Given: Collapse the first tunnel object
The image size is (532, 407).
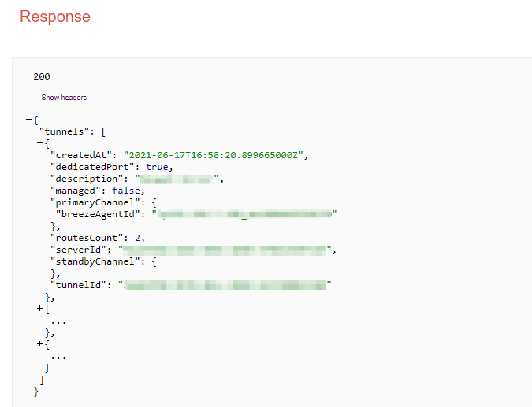Looking at the screenshot, I should pyautogui.click(x=40, y=142).
